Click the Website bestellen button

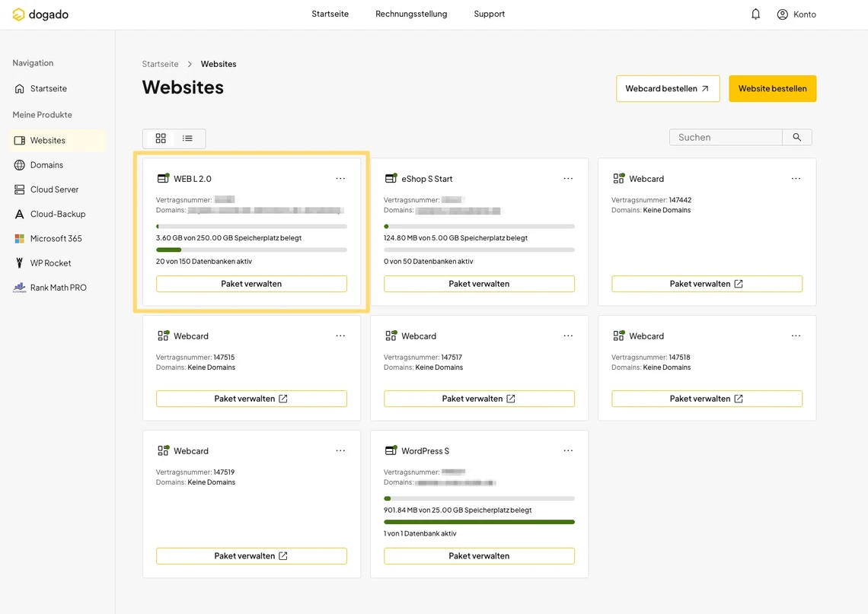tap(772, 88)
